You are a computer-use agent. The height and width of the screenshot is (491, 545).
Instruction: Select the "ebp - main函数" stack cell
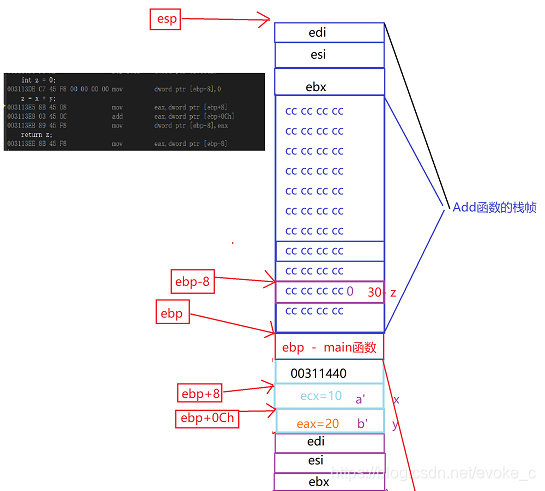tap(329, 346)
